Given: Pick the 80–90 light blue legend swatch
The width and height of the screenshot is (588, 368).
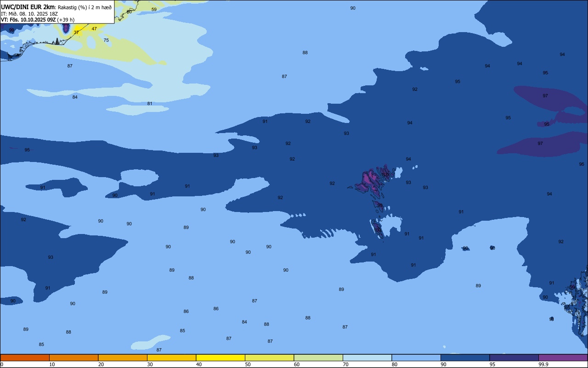Looking at the screenshot, I should click(416, 357).
